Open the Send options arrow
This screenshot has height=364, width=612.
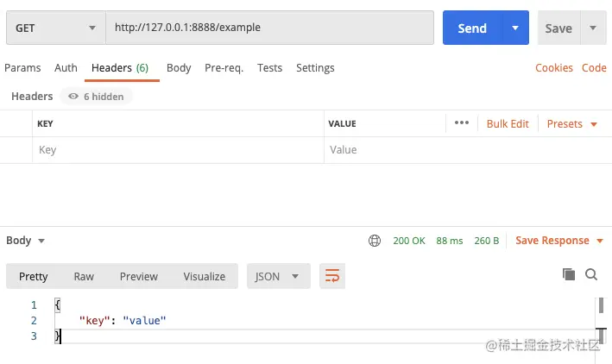pos(515,28)
